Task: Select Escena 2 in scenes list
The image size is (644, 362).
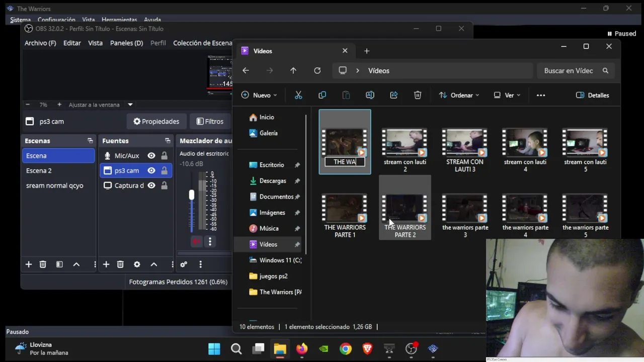Action: tap(58, 170)
